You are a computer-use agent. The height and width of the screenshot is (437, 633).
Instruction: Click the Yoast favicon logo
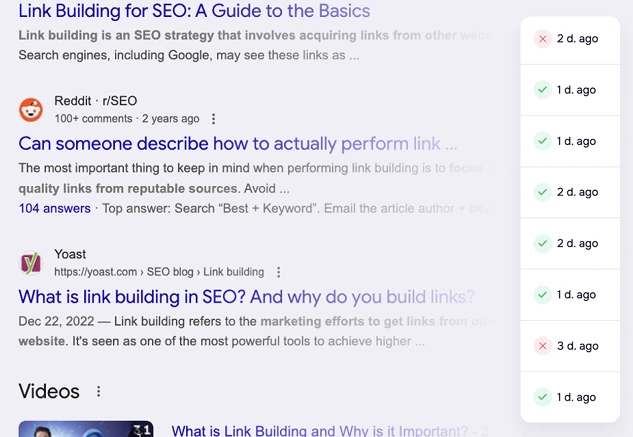point(31,263)
